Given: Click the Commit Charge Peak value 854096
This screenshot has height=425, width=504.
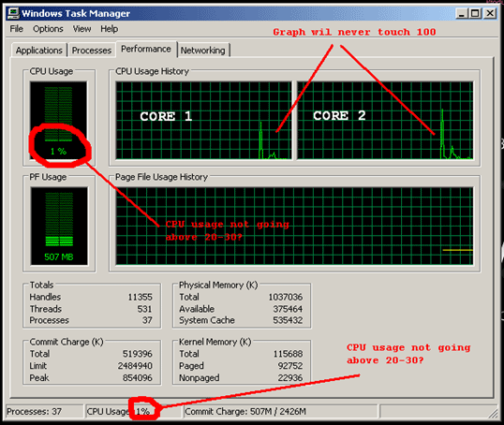Looking at the screenshot, I should click(x=138, y=378).
